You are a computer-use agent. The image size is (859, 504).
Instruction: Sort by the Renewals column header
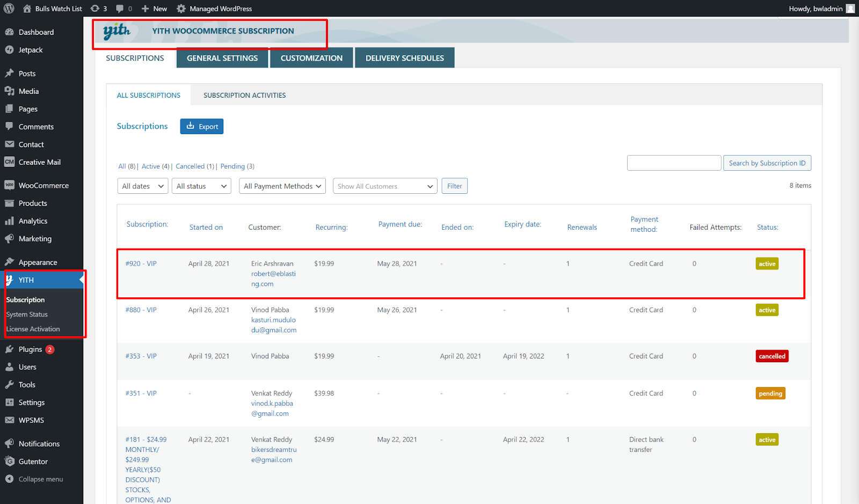click(x=582, y=228)
